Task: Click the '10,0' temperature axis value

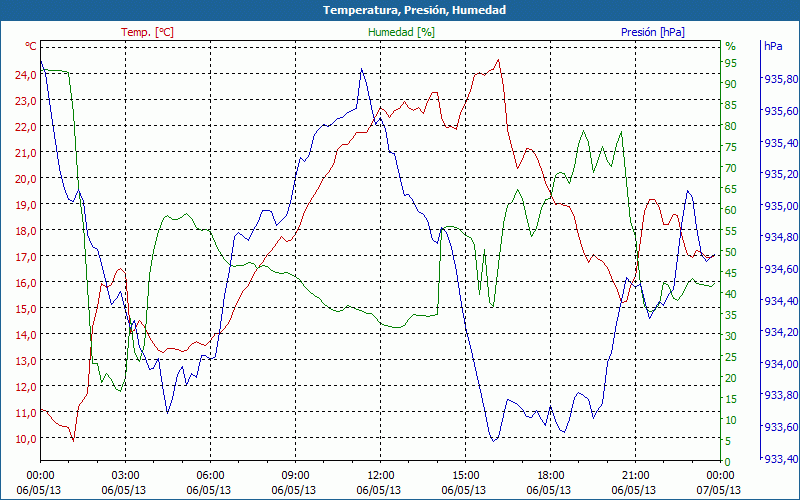Action: point(26,439)
